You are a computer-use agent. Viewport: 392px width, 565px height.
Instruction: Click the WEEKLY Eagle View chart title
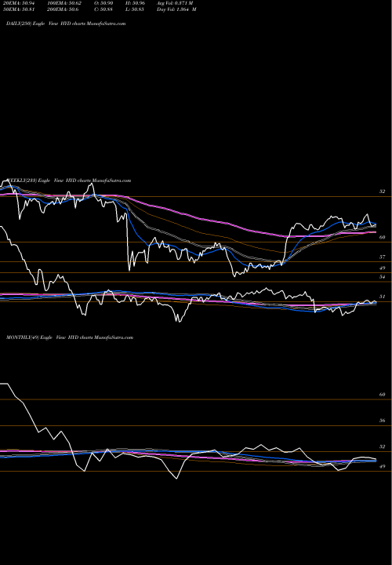point(69,180)
